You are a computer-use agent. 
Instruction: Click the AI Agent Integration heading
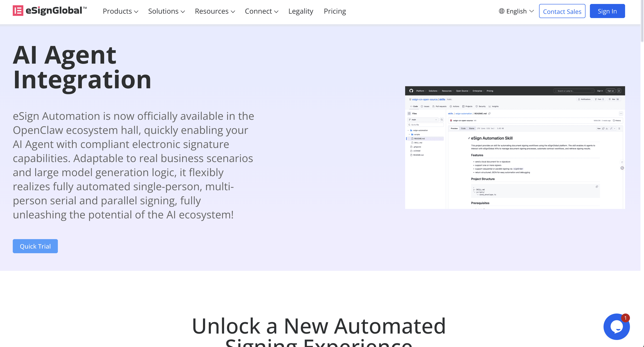click(82, 67)
